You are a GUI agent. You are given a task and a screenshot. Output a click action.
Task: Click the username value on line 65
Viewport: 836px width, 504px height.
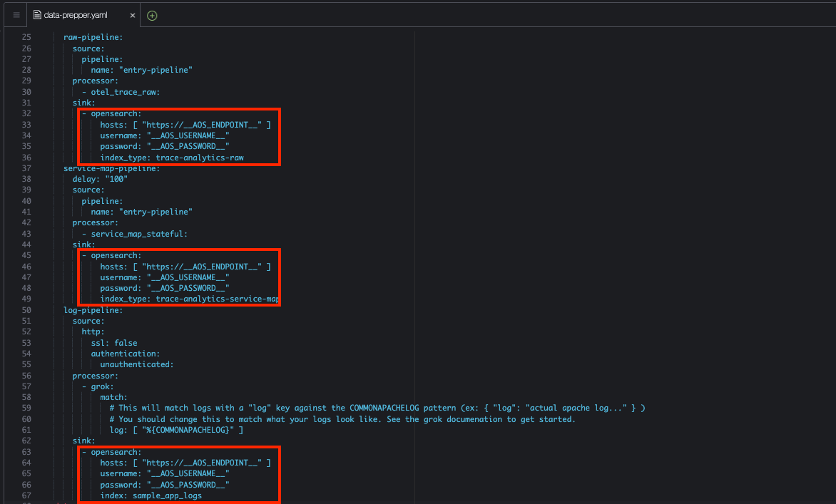tap(188, 473)
